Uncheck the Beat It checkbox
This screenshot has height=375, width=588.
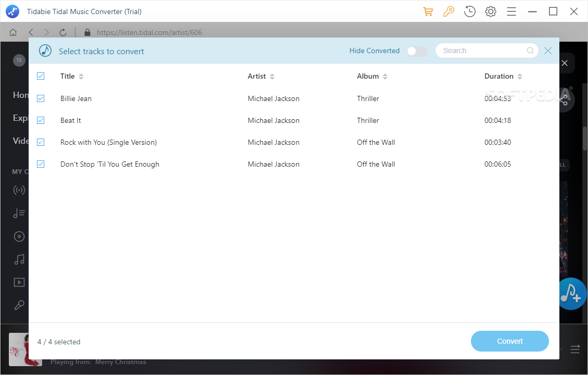[41, 120]
